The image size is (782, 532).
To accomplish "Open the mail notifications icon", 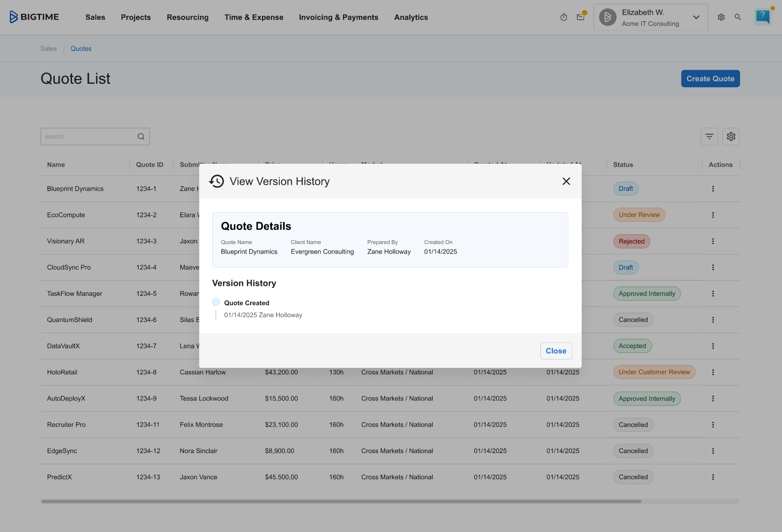I will tap(581, 17).
